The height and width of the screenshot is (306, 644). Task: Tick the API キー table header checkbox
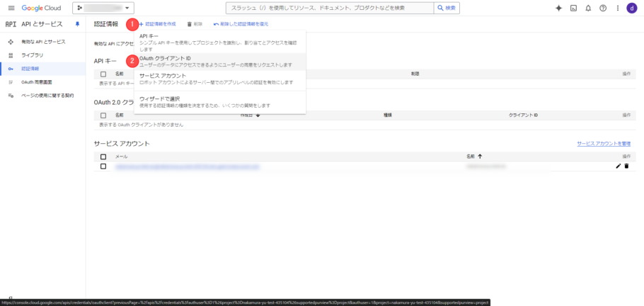103,74
